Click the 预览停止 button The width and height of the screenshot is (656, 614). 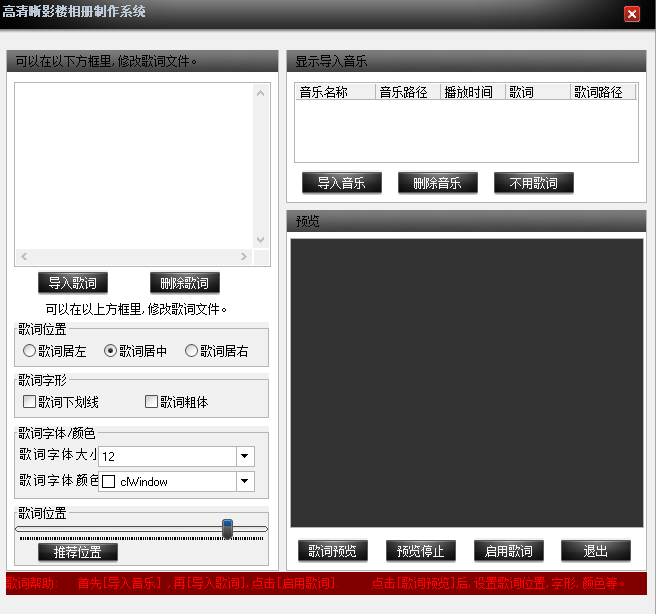point(421,551)
